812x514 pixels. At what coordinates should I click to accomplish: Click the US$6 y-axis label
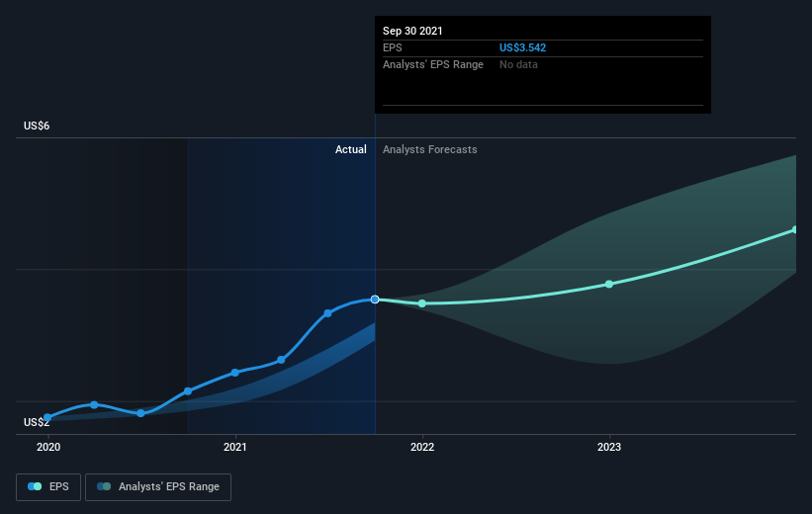(x=37, y=126)
